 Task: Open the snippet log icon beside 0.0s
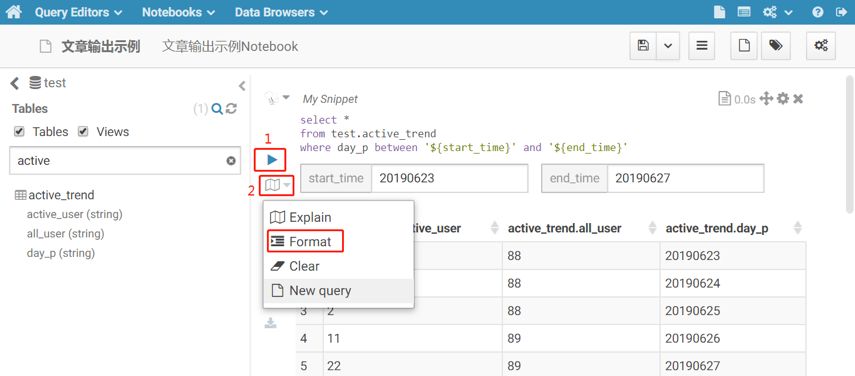tap(724, 99)
